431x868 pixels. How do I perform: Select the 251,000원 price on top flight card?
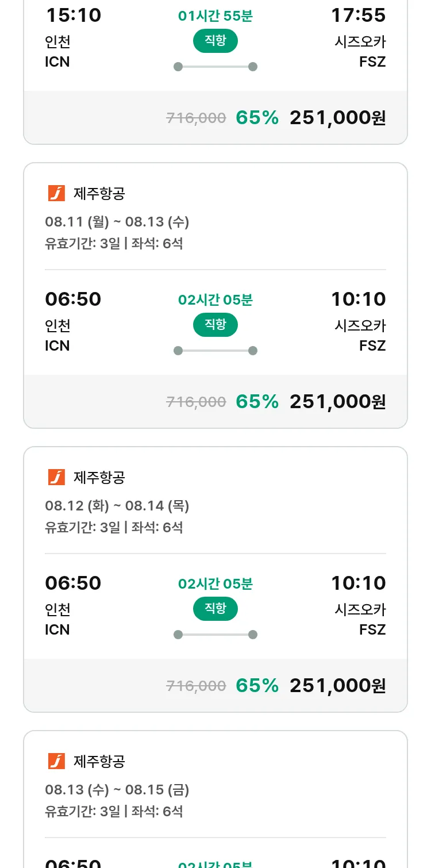(337, 117)
